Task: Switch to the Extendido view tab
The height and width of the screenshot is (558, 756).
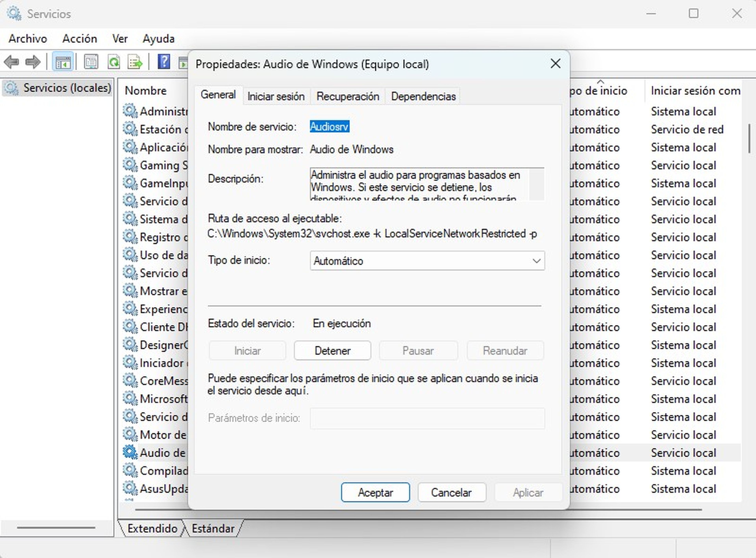Action: click(x=152, y=528)
